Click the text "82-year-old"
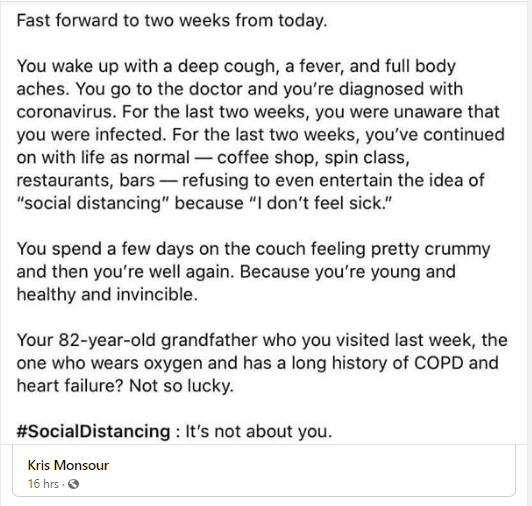Image resolution: width=532 pixels, height=506 pixels. click(x=107, y=340)
